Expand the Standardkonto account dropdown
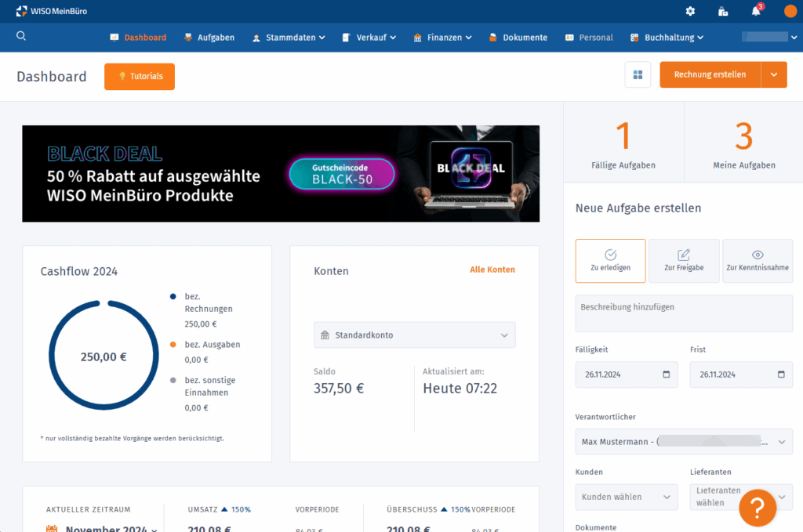The height and width of the screenshot is (532, 803). [414, 335]
